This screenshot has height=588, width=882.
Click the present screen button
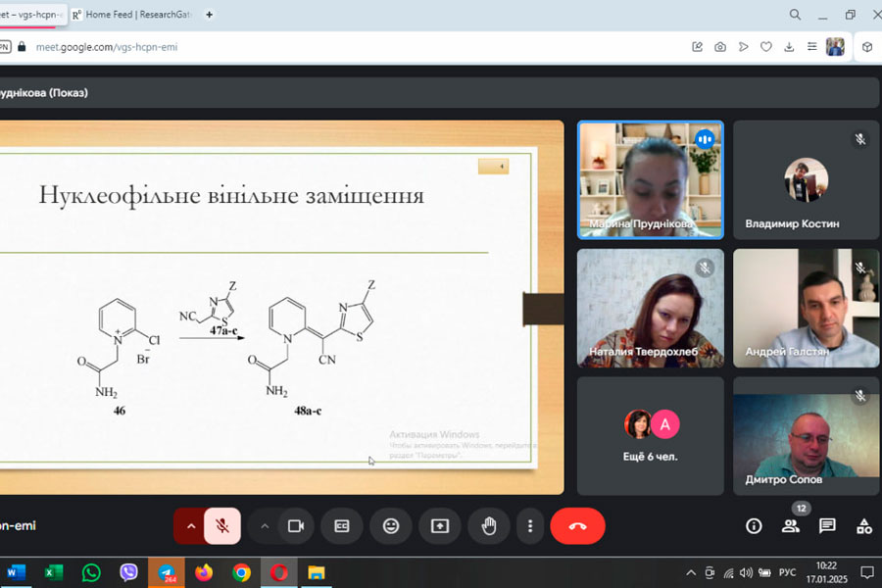point(440,526)
